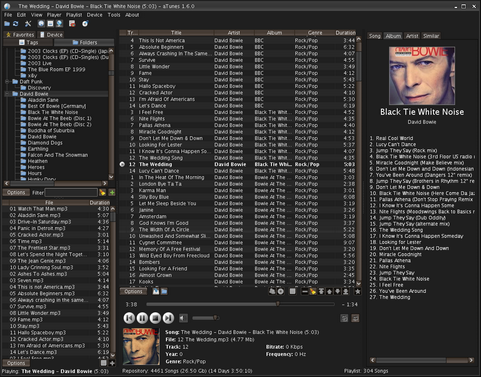
Task: Click the green plus icon beside filter
Action: pos(112,193)
